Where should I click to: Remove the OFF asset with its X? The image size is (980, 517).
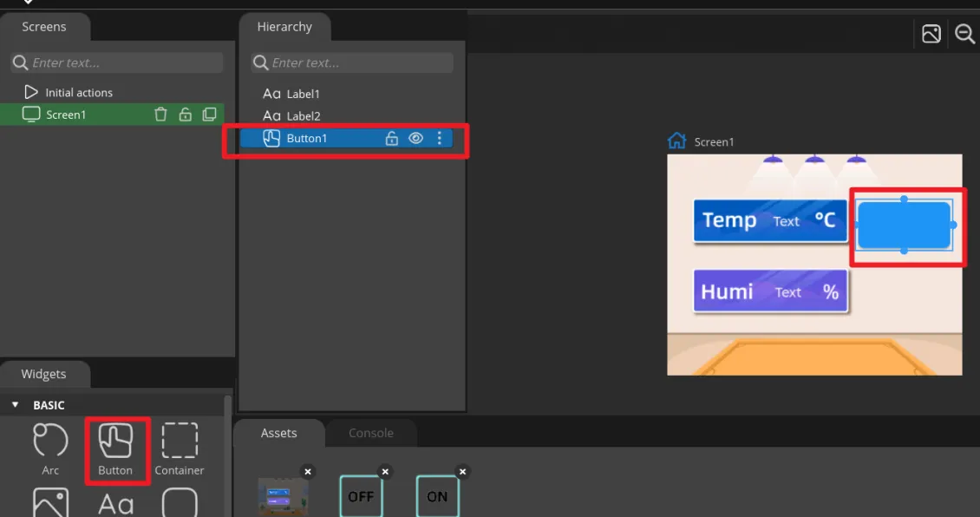click(x=385, y=472)
